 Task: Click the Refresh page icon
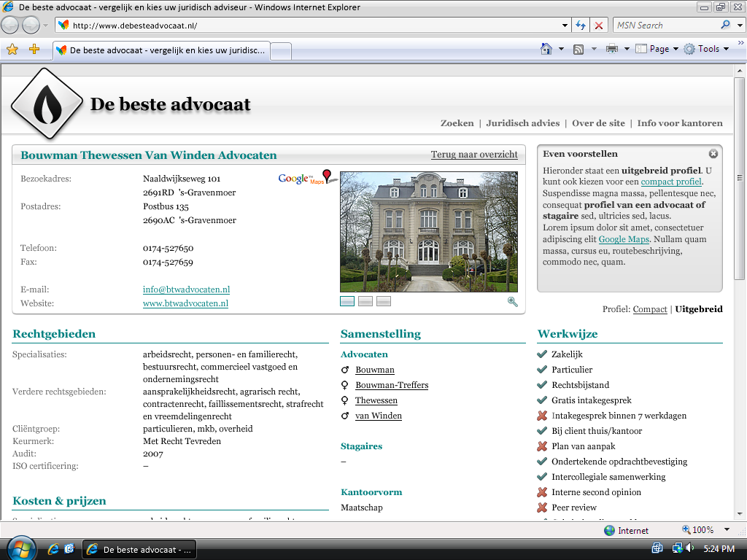pyautogui.click(x=581, y=26)
